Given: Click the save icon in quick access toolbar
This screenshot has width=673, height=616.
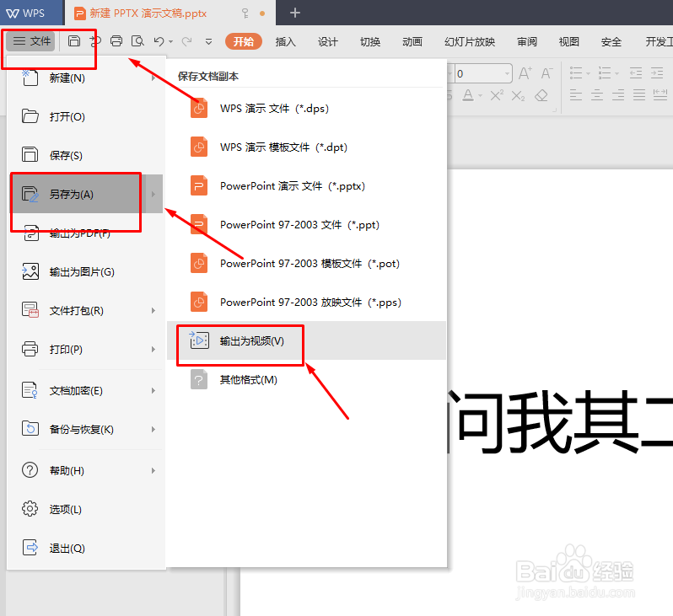Looking at the screenshot, I should click(74, 41).
